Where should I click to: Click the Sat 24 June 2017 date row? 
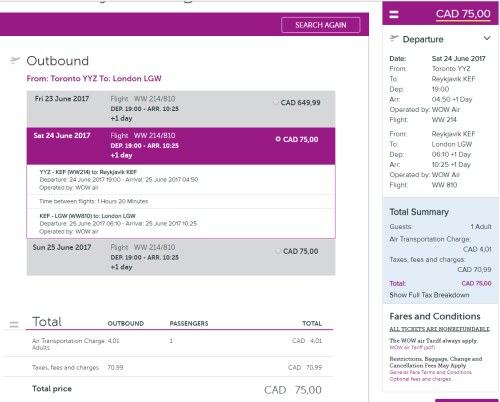click(181, 146)
